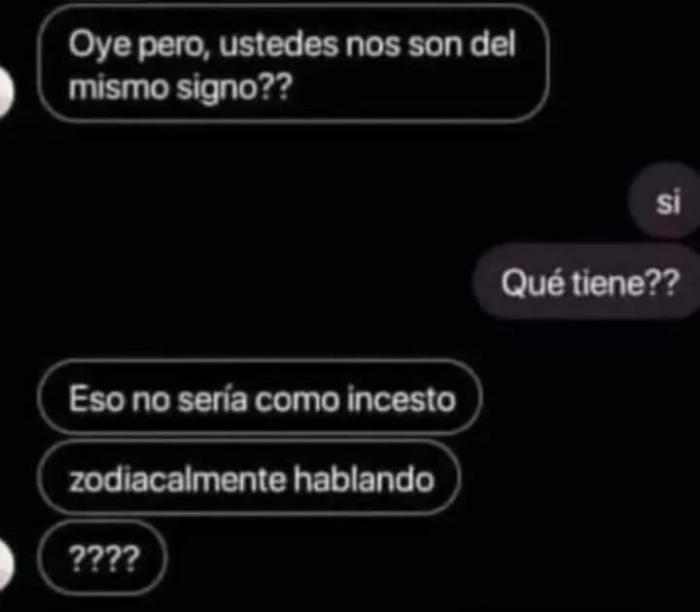Click the word 'mismo' in first message
Viewport: 700px width, 612px height.
119,86
